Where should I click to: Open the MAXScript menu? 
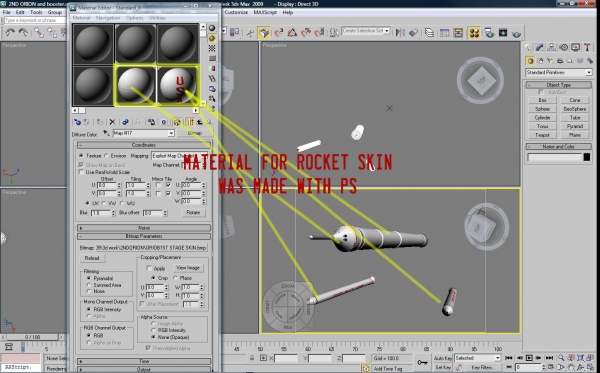pos(265,12)
